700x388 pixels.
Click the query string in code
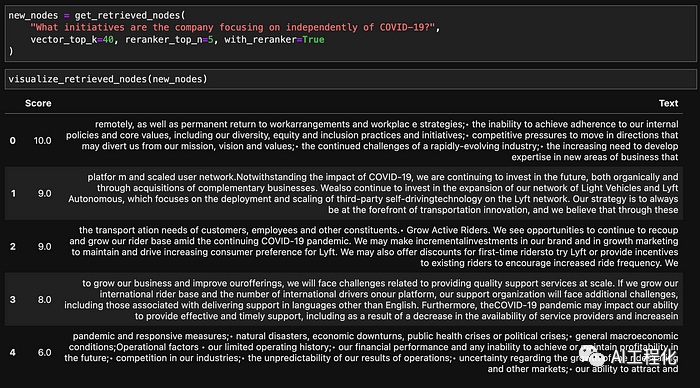click(x=233, y=27)
